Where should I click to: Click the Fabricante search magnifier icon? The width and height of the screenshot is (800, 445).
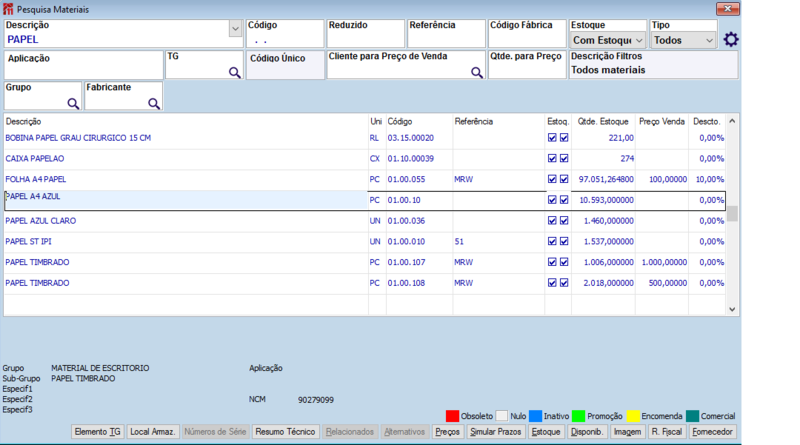pos(154,104)
